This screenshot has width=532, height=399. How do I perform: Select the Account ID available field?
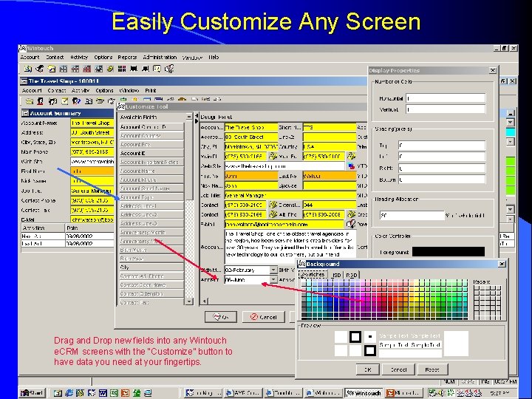[x=151, y=153]
